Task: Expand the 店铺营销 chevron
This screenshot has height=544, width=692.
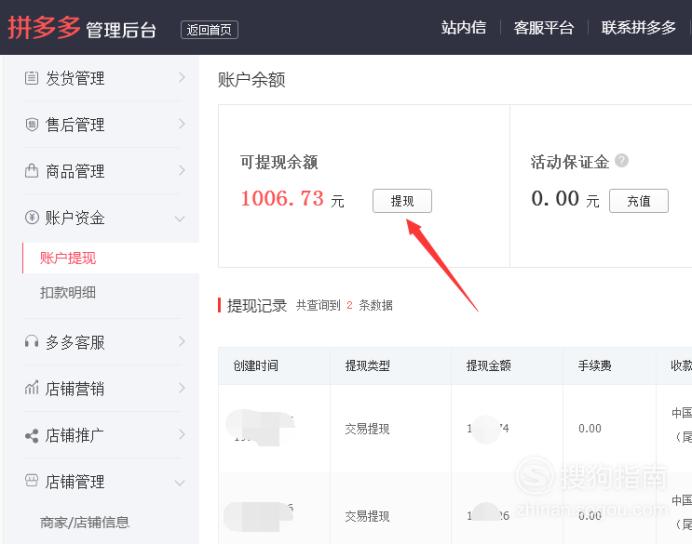Action: click(x=181, y=388)
